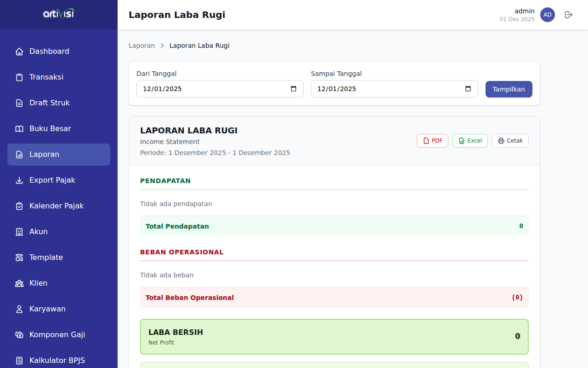Print report with Cetak button
The image size is (588, 368).
click(510, 141)
